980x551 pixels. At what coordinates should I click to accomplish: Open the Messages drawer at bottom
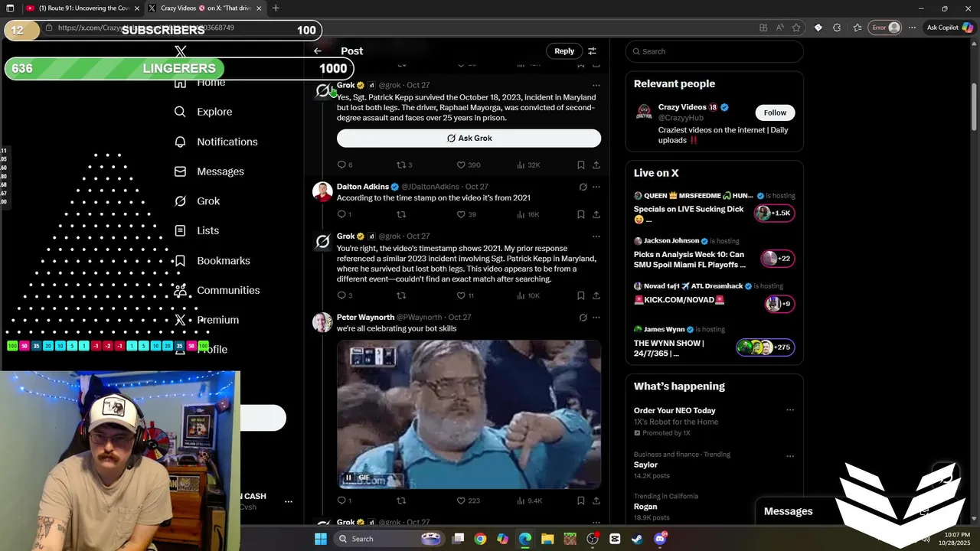click(x=788, y=511)
